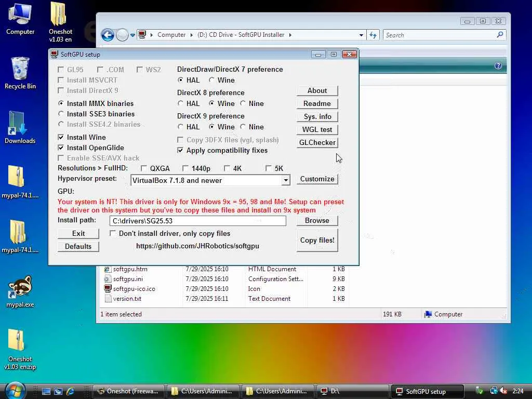The height and width of the screenshot is (399, 532).
Task: Open the Downloads shortcut on the desktop
Action: point(20,127)
